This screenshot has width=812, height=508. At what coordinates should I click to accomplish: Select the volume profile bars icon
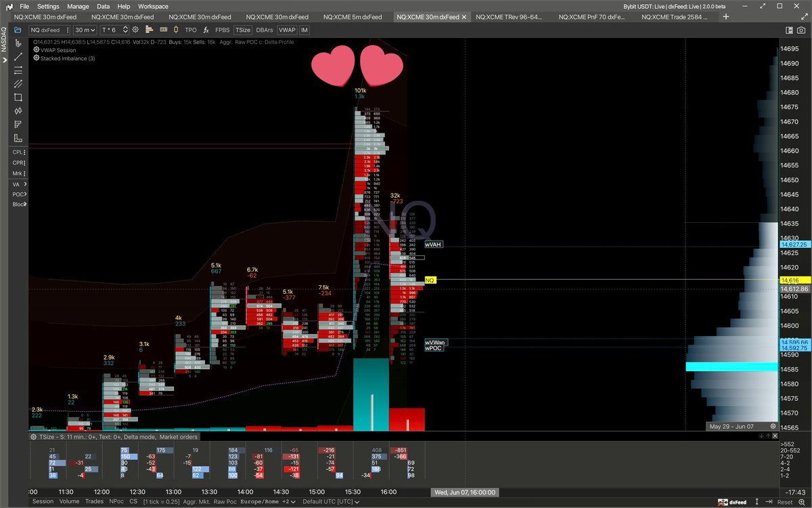tap(149, 30)
